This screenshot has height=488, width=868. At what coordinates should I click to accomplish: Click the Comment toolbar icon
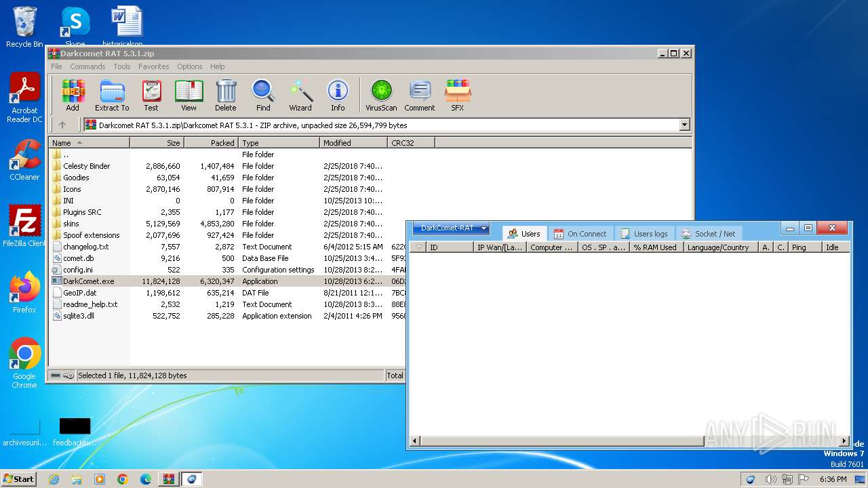pyautogui.click(x=420, y=96)
